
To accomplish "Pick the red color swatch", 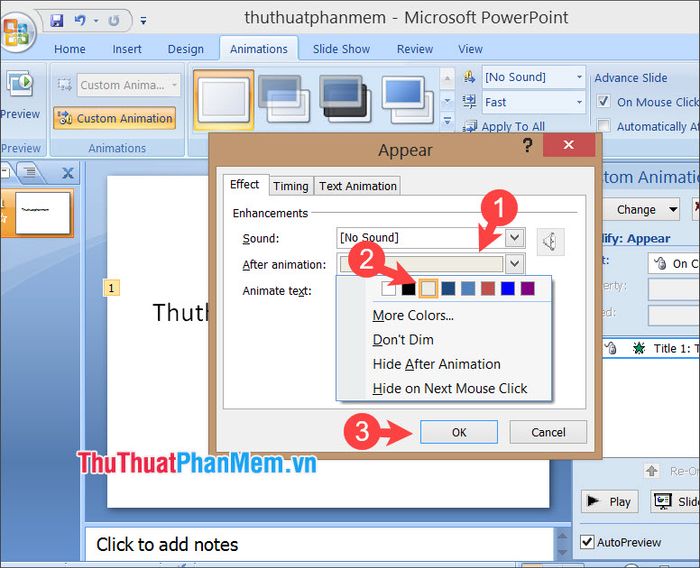I will coord(488,289).
